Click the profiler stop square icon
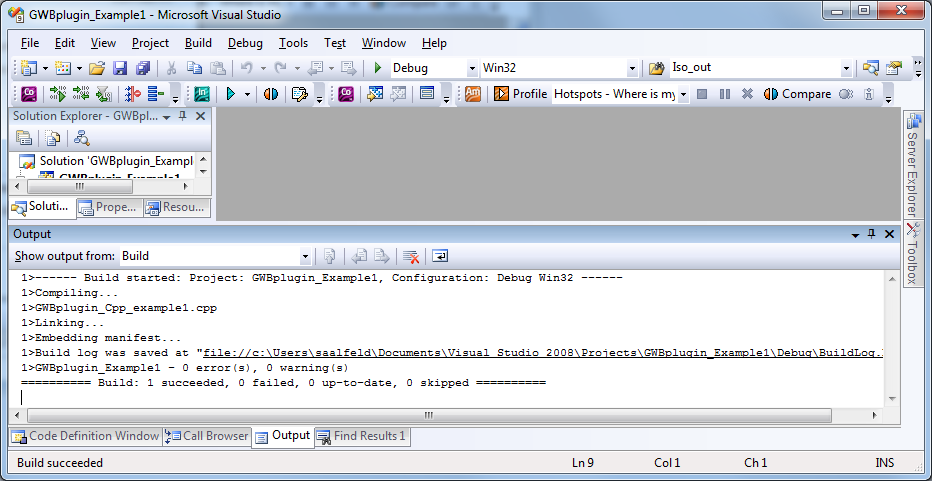This screenshot has height=481, width=932. tap(702, 94)
